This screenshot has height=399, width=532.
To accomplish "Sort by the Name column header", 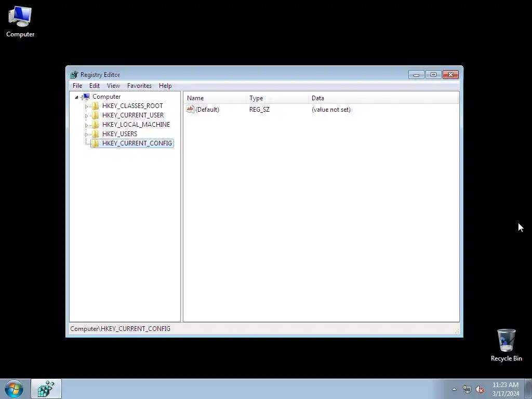I will [215, 98].
